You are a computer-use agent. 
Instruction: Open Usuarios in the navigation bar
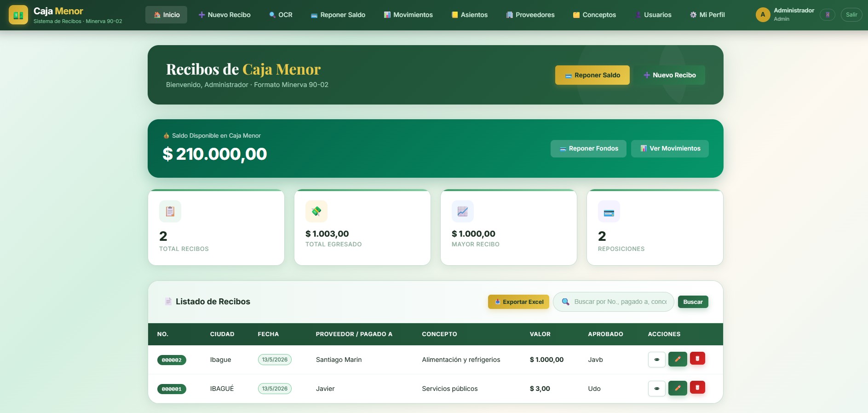coord(653,15)
